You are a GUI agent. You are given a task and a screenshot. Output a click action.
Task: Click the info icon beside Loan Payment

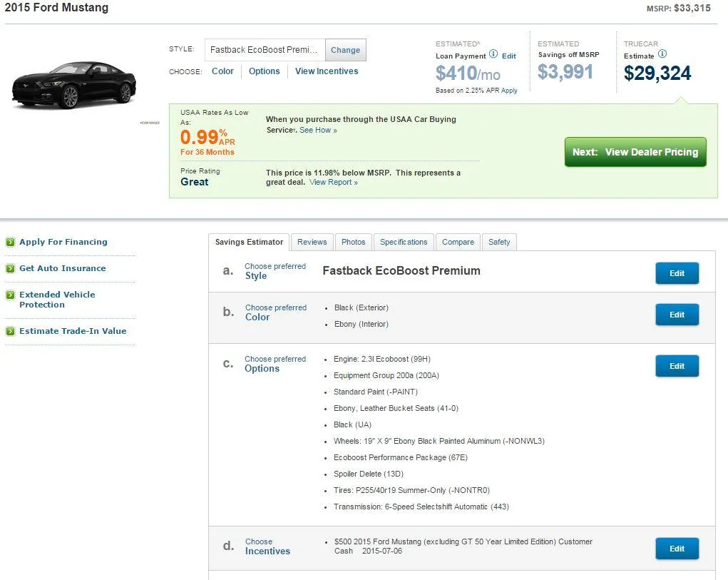(493, 54)
